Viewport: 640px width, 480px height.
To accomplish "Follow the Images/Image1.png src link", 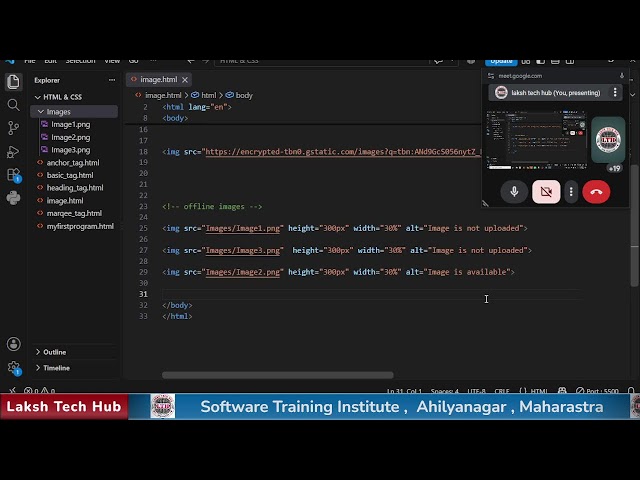I will [x=243, y=228].
